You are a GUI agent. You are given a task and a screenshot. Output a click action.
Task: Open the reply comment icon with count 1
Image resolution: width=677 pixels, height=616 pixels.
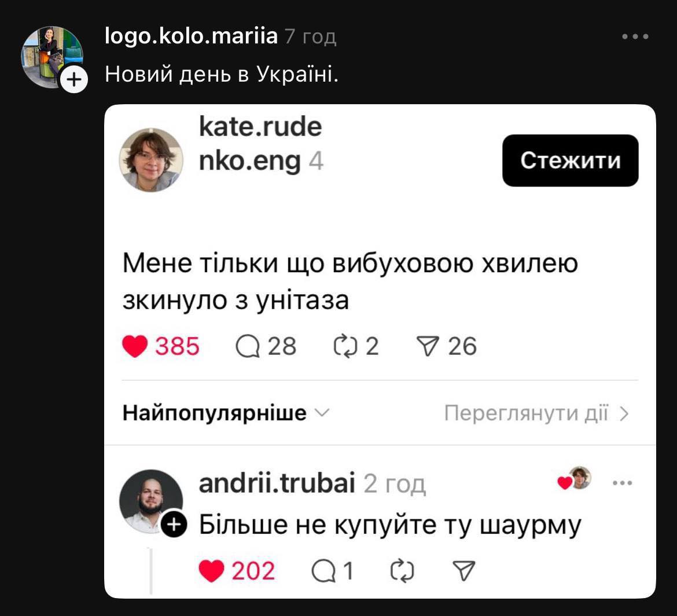324,571
